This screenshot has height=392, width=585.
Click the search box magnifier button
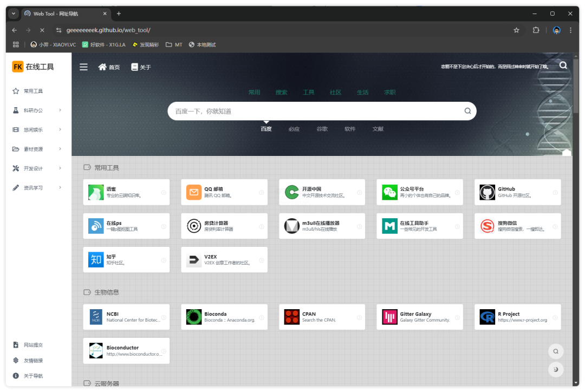click(467, 111)
